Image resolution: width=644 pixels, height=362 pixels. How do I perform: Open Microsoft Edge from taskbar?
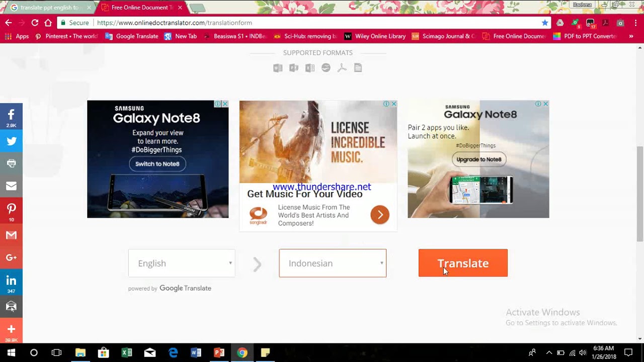point(173,352)
